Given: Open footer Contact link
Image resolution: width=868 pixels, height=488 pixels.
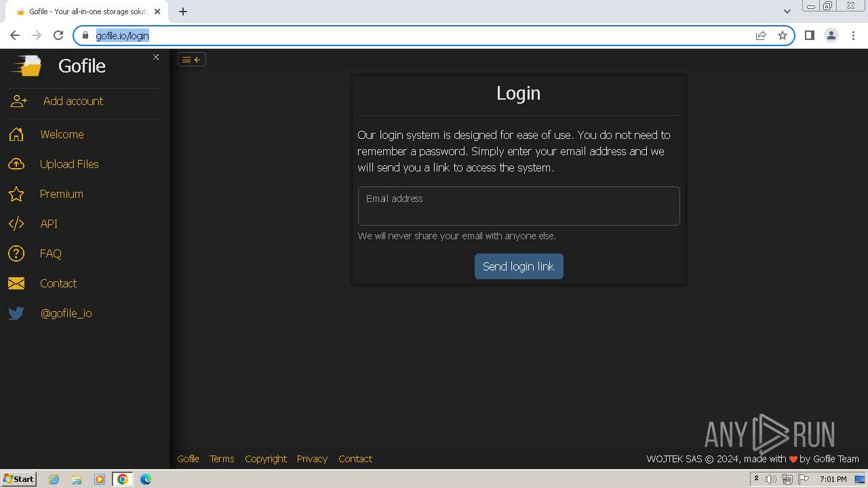Looking at the screenshot, I should tap(355, 459).
